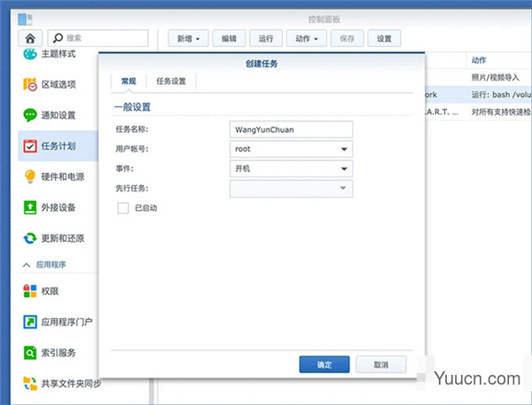This screenshot has height=405, width=532.
Task: Click the 保存 toolbar button
Action: click(x=347, y=39)
